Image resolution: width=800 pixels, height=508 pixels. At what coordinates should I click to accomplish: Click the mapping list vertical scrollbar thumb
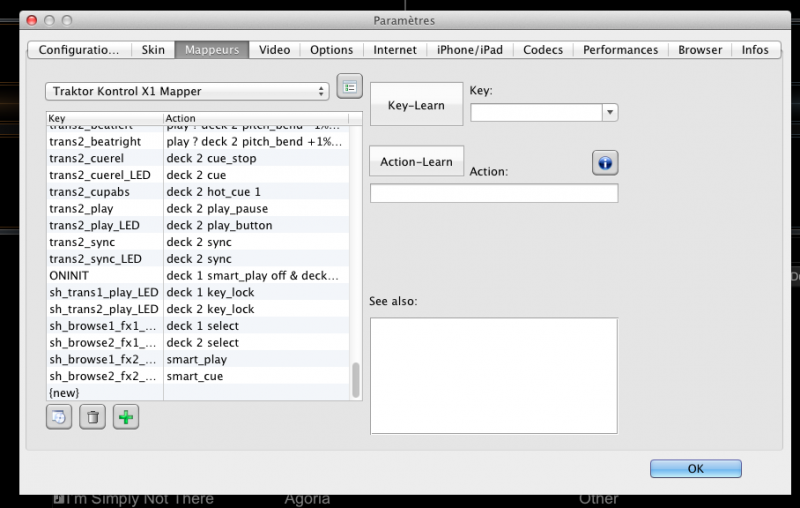tap(356, 380)
